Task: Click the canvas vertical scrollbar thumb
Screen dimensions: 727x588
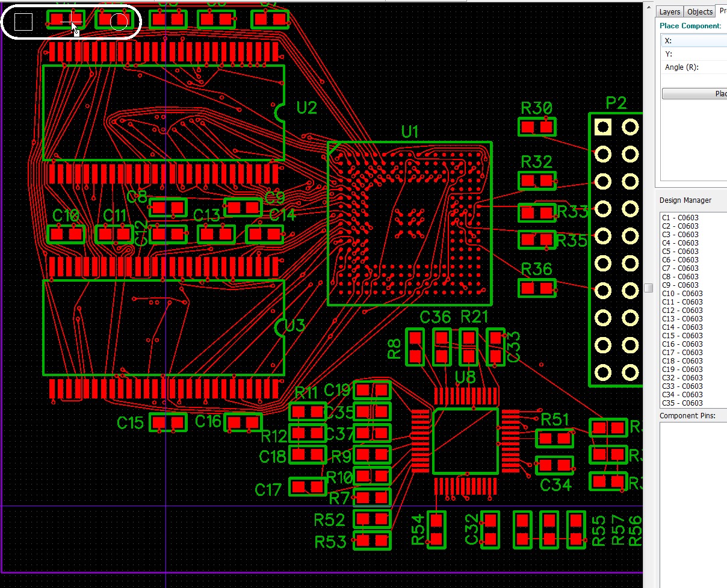Action: (648, 288)
